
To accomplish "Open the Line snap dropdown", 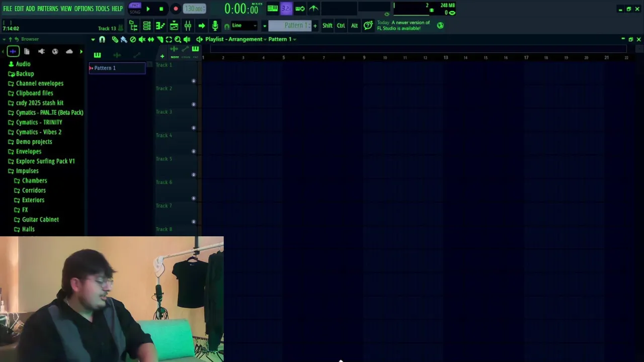I will click(244, 26).
